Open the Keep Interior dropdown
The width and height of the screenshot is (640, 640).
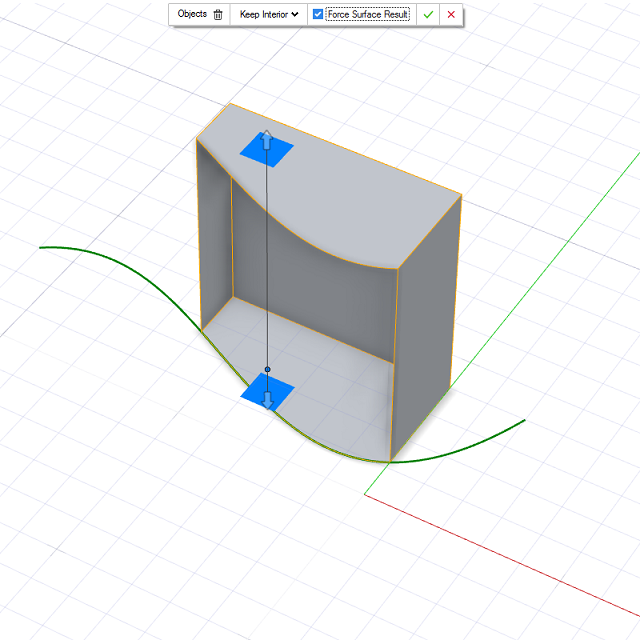pyautogui.click(x=269, y=15)
